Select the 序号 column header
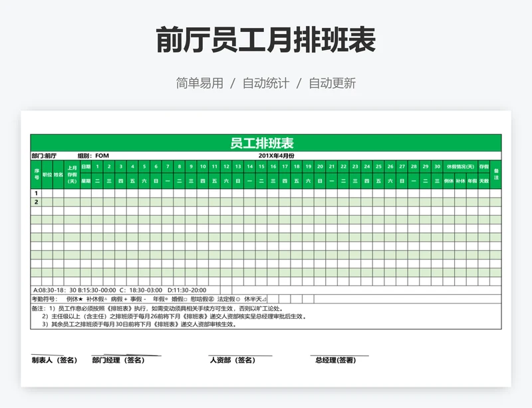 pos(37,174)
